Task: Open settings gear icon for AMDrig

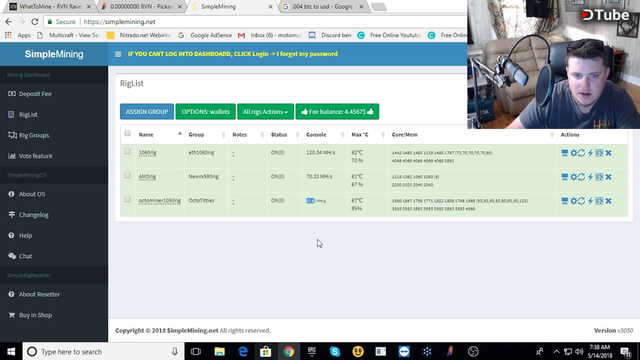Action: click(x=573, y=177)
